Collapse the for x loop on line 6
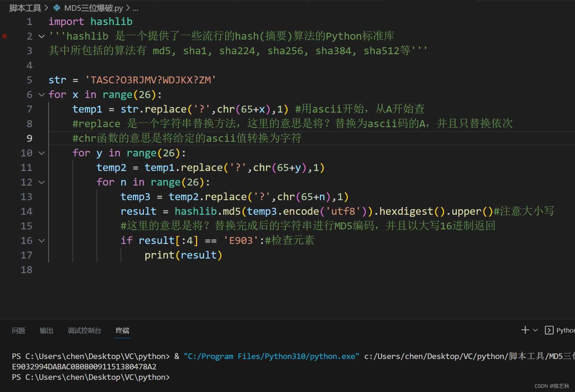575x392 pixels. point(42,95)
